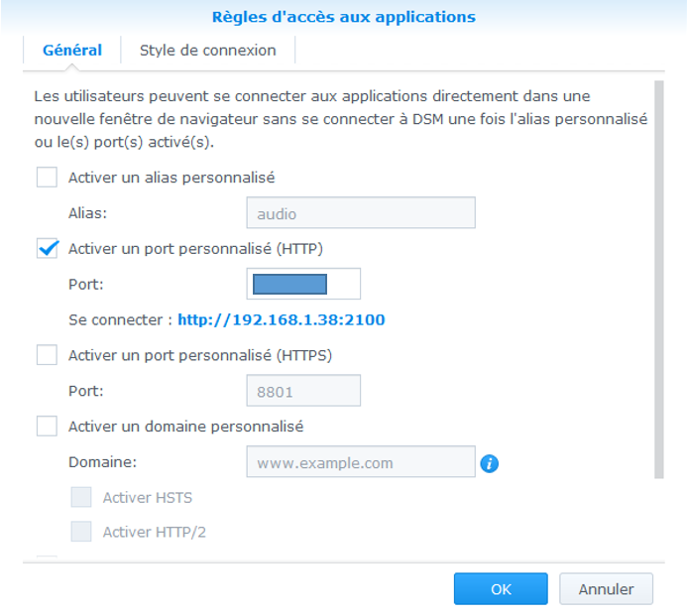Click the www.example.com domain field
Image resolution: width=687 pixels, height=616 pixels.
(x=360, y=463)
